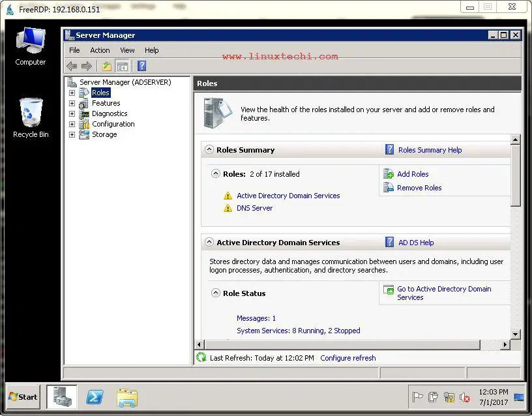This screenshot has width=532, height=416.
Task: Expand the Configuration tree node
Action: pos(72,124)
